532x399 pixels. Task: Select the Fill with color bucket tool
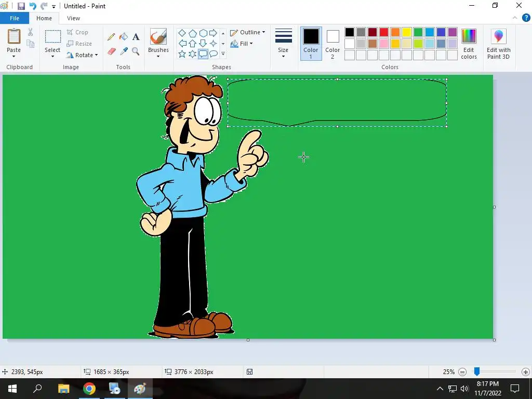coord(124,37)
